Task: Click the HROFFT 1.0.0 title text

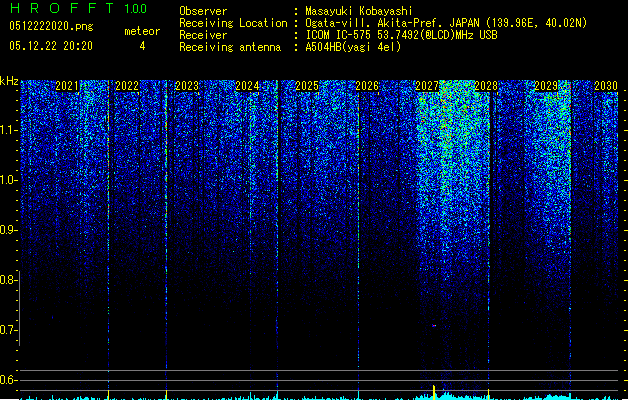Action: (79, 8)
